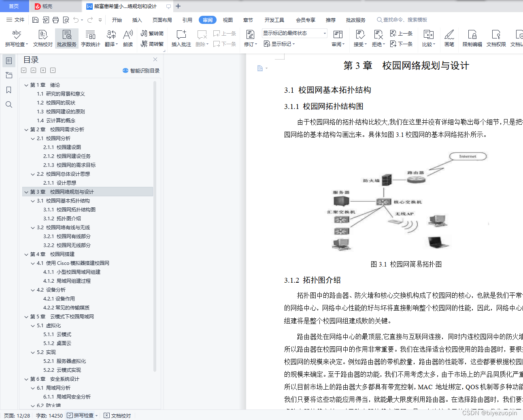This screenshot has width=523, height=420.
Task: Click word count 字数: 14250 in status bar
Action: coord(49,416)
